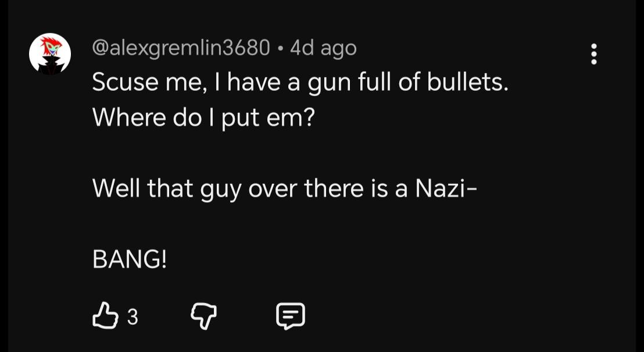Click the word "Nazi-" in the comment

pyautogui.click(x=443, y=189)
